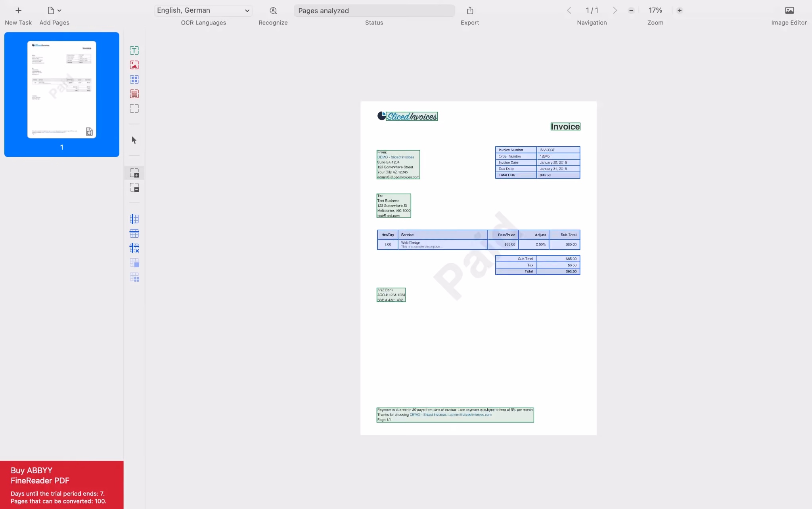
Task: Go to the next page arrow
Action: [615, 10]
